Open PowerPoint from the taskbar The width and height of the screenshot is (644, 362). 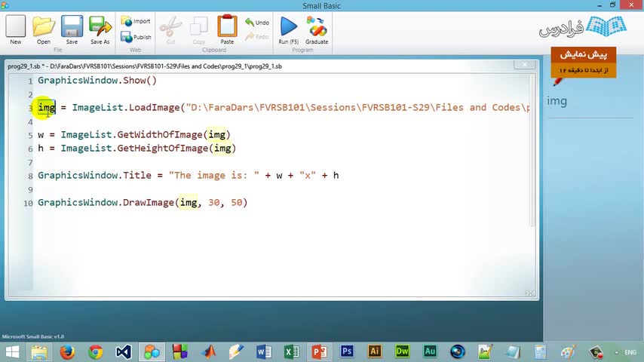coord(319,352)
